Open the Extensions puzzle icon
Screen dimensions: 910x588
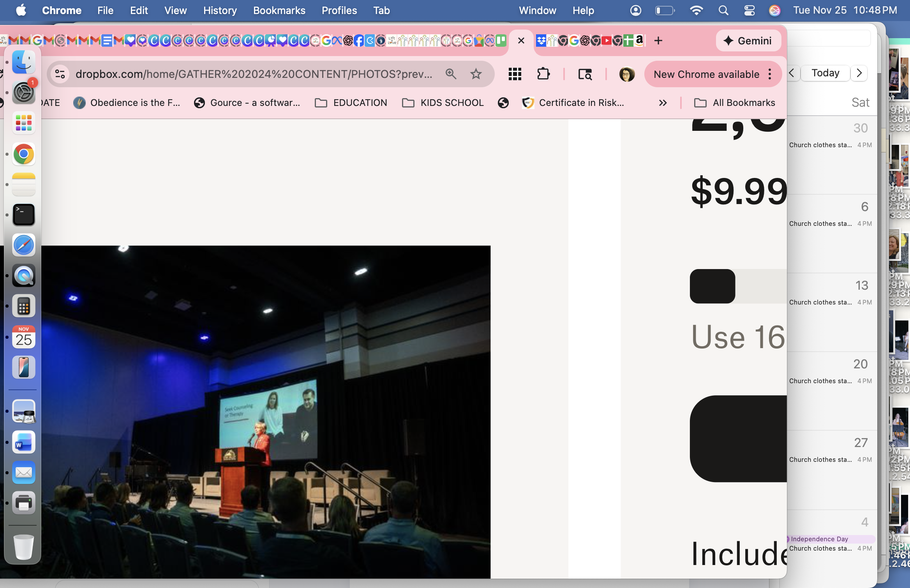pyautogui.click(x=543, y=74)
